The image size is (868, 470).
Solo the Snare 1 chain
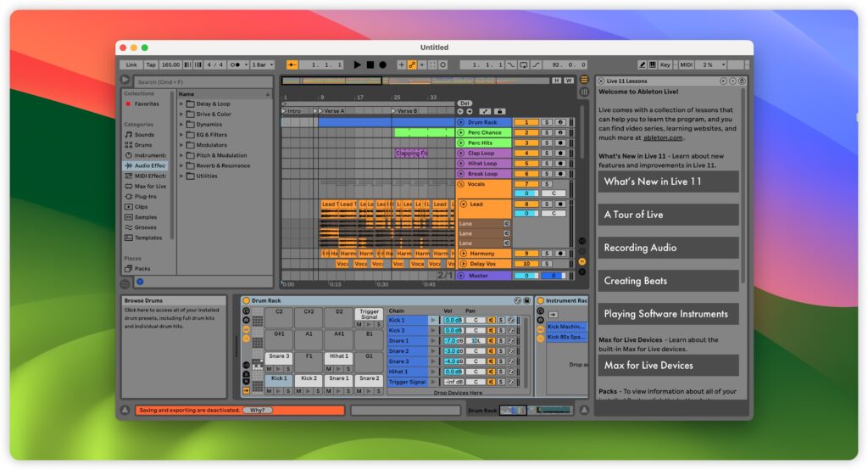(501, 341)
